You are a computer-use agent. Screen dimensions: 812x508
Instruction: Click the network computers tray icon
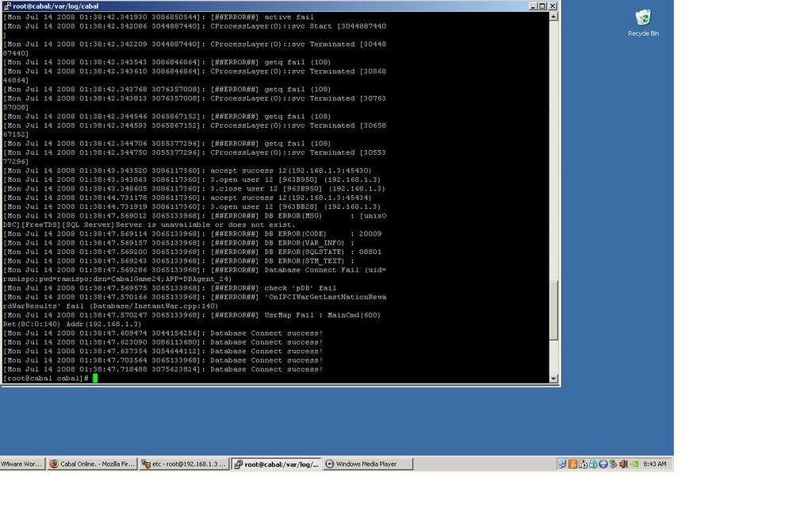click(x=561, y=464)
